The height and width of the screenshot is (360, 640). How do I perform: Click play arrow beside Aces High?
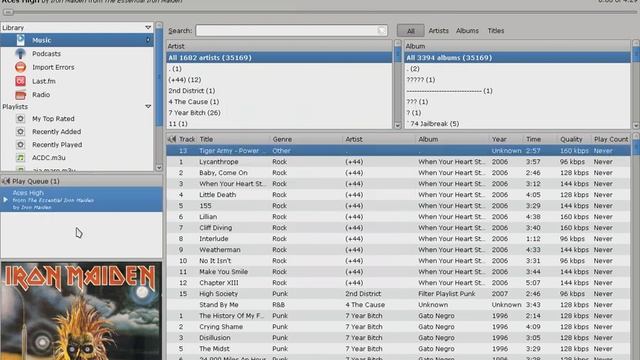(x=5, y=200)
